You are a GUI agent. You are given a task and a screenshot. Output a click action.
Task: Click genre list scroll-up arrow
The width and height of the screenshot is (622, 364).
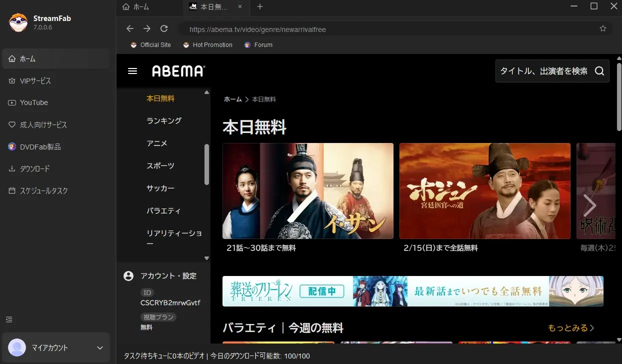(x=207, y=92)
